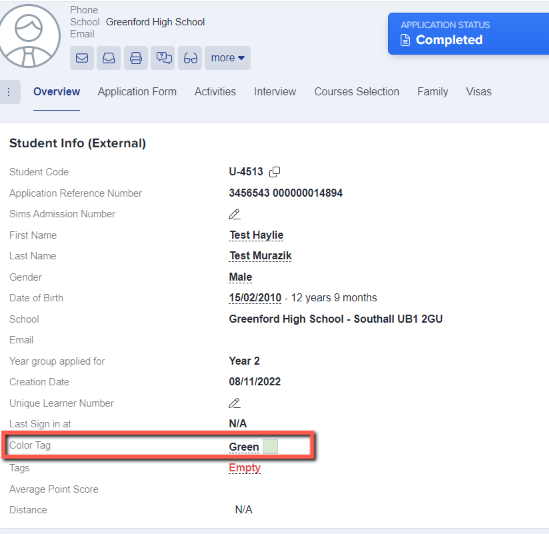Go to the Family tab

432,92
